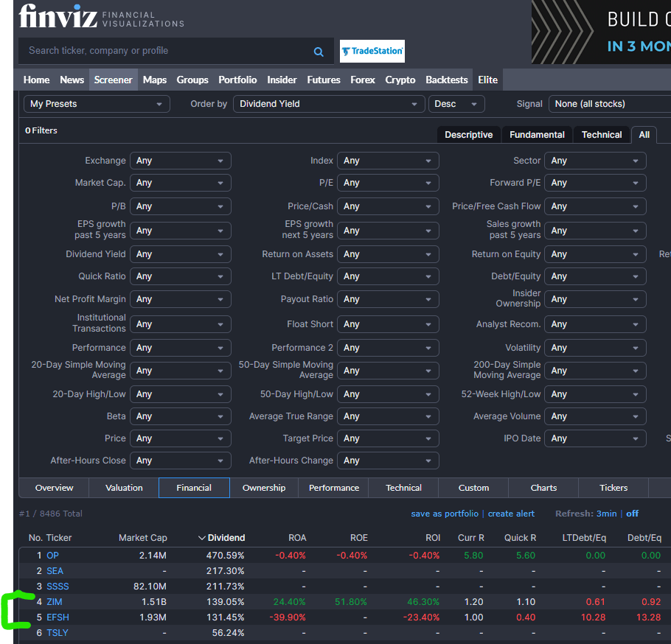Click the Dividend column sort arrow

coord(202,538)
